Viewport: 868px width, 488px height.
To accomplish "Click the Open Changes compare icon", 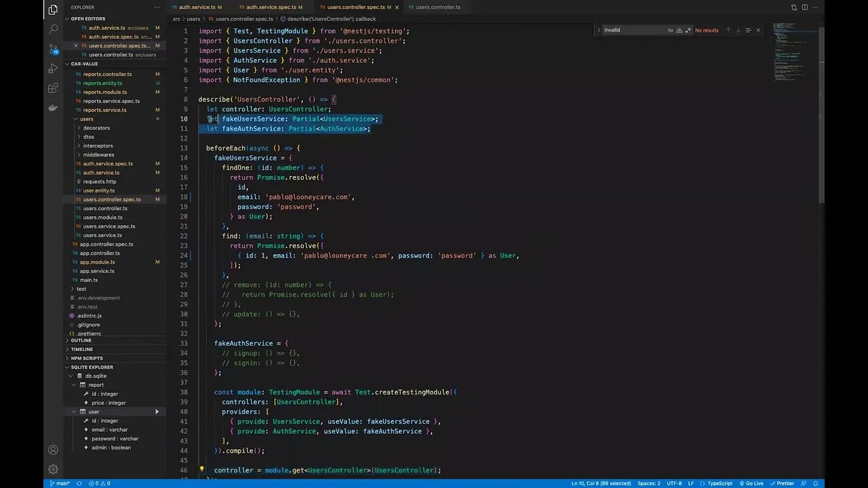I will point(793,7).
